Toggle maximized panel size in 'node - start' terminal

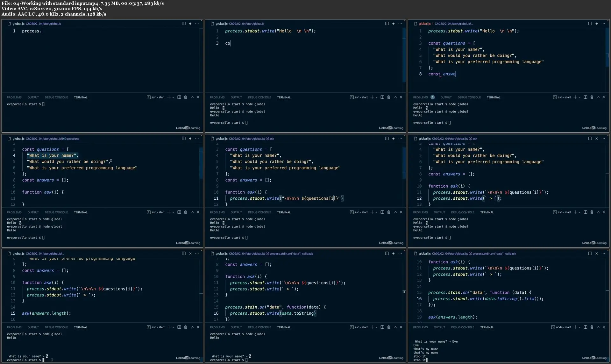[599, 327]
